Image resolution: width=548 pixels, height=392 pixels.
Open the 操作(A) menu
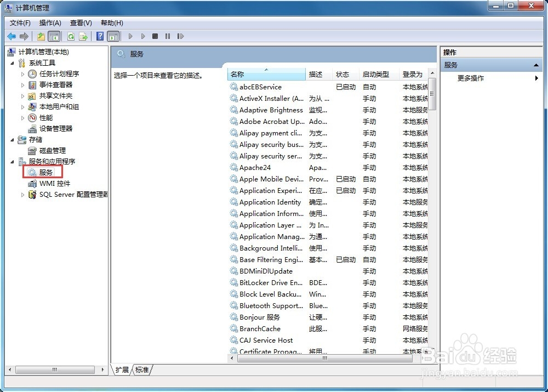(50, 23)
